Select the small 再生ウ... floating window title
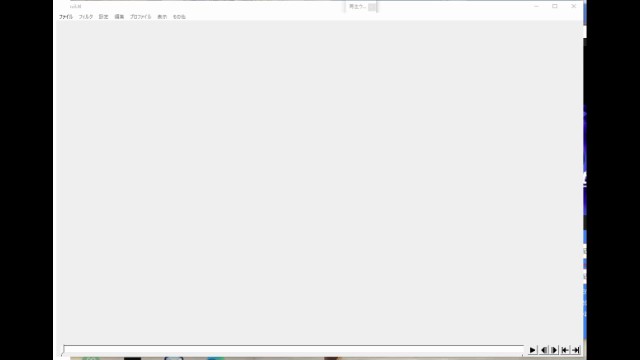The image size is (640, 360). click(x=357, y=7)
